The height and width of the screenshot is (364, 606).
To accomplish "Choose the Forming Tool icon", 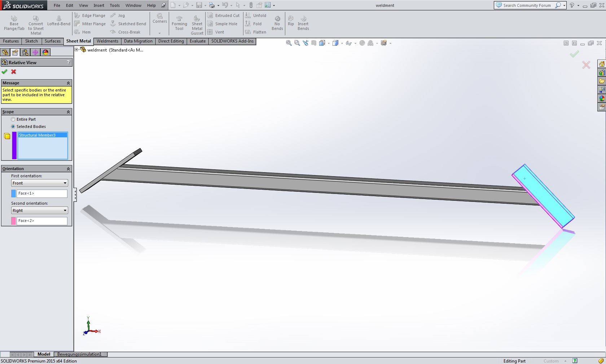I will [x=179, y=23].
